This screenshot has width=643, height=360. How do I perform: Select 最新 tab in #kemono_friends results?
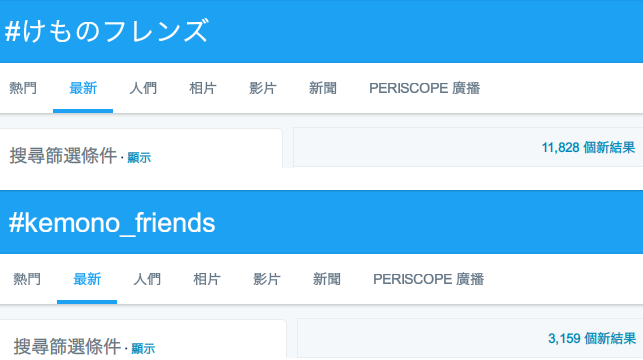87,279
